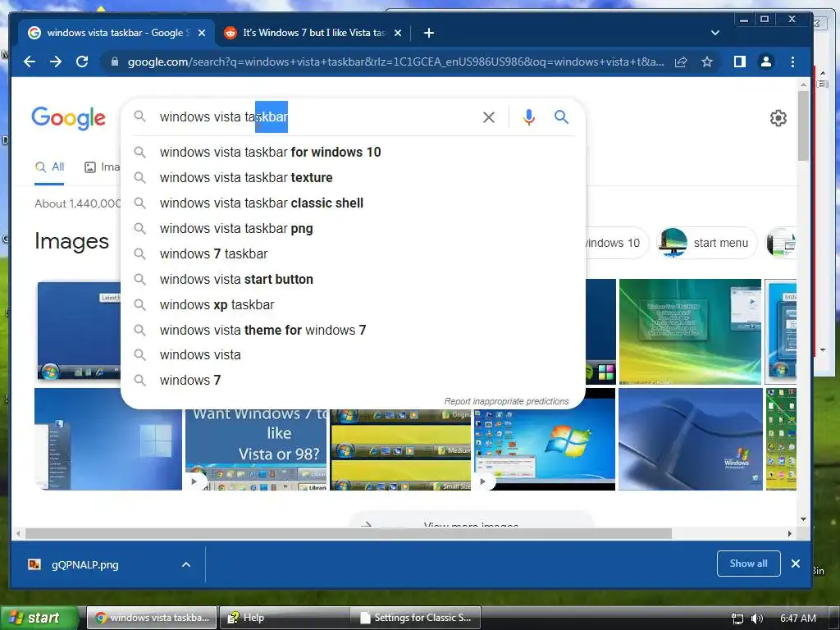Viewport: 840px width, 630px height.
Task: Select suggestion 'windows vista start button'
Action: click(x=353, y=279)
